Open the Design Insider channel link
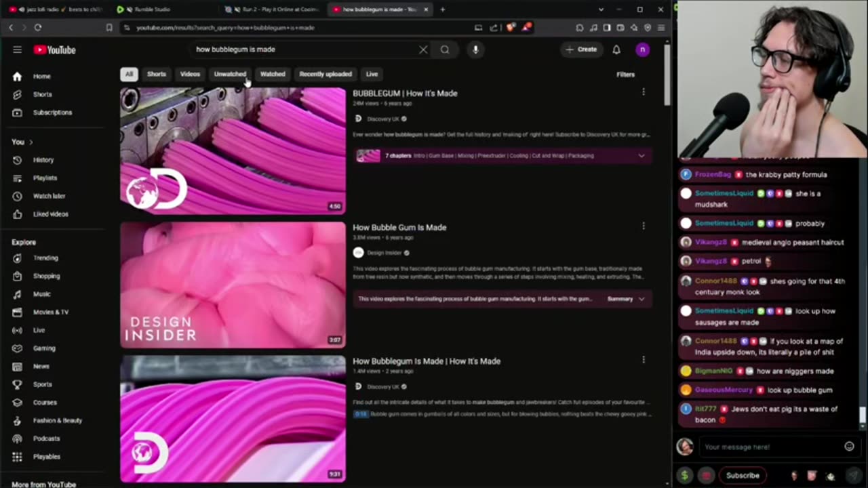 click(x=384, y=253)
